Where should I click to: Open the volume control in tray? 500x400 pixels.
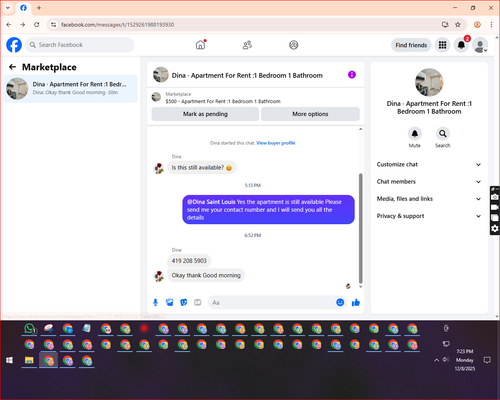(446, 360)
